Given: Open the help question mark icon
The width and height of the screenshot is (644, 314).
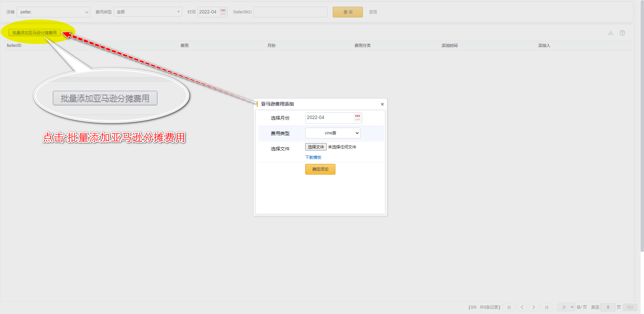Looking at the screenshot, I should (x=622, y=33).
